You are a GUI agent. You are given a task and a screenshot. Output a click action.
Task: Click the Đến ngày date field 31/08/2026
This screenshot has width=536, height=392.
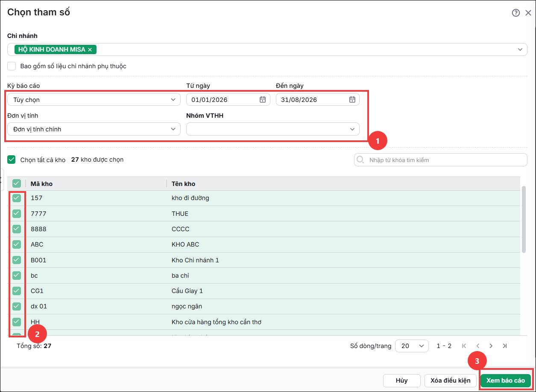[318, 99]
